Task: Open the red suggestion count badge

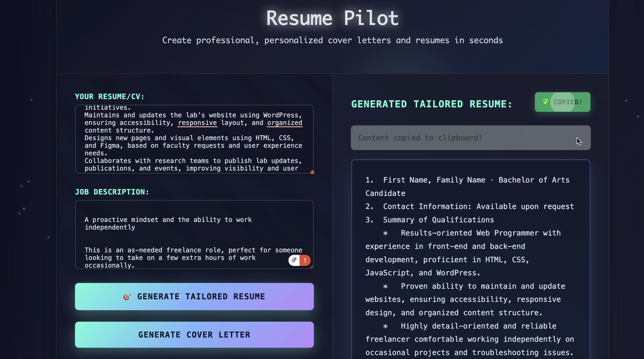Action: pos(305,260)
